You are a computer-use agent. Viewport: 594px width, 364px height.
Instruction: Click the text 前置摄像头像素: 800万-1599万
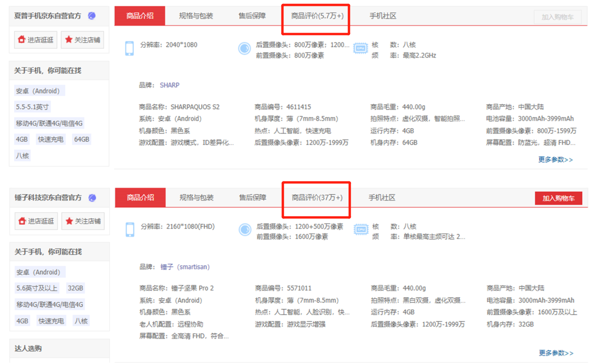[531, 131]
